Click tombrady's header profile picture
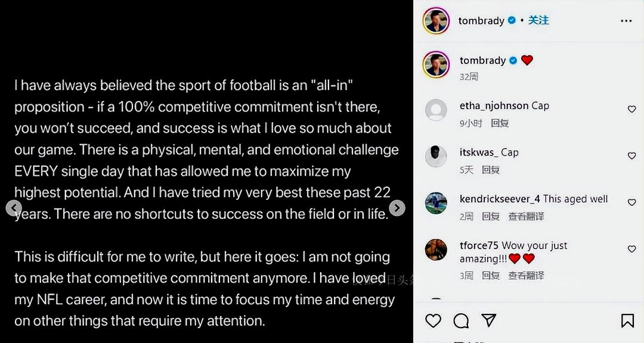Viewport: 644px width, 343px height. click(436, 21)
